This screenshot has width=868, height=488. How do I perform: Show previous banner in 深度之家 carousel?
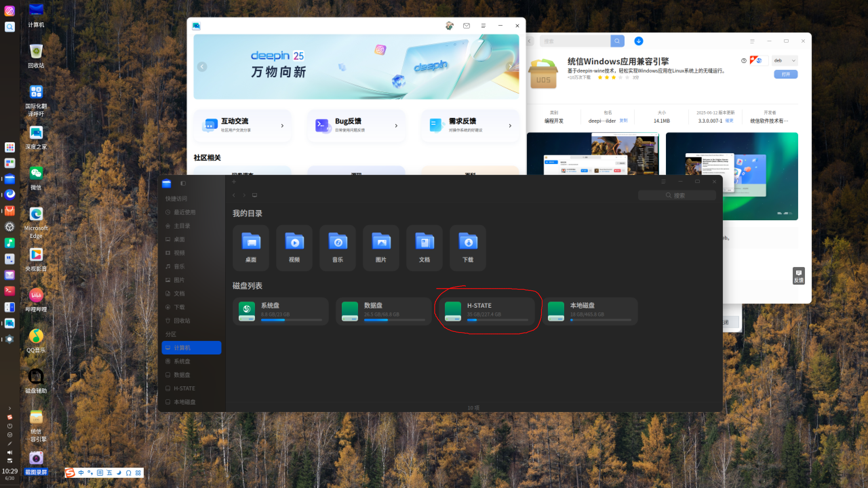click(202, 66)
